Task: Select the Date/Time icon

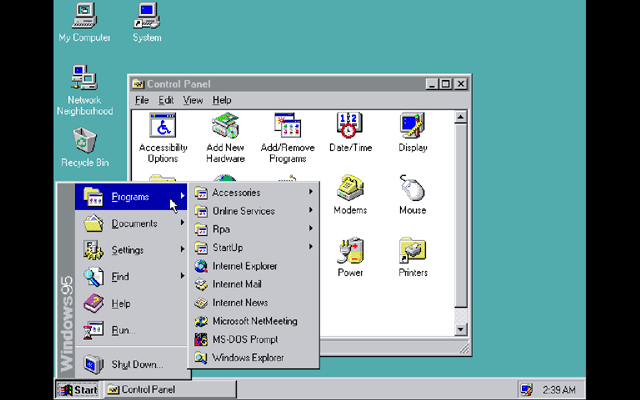Action: [x=350, y=133]
